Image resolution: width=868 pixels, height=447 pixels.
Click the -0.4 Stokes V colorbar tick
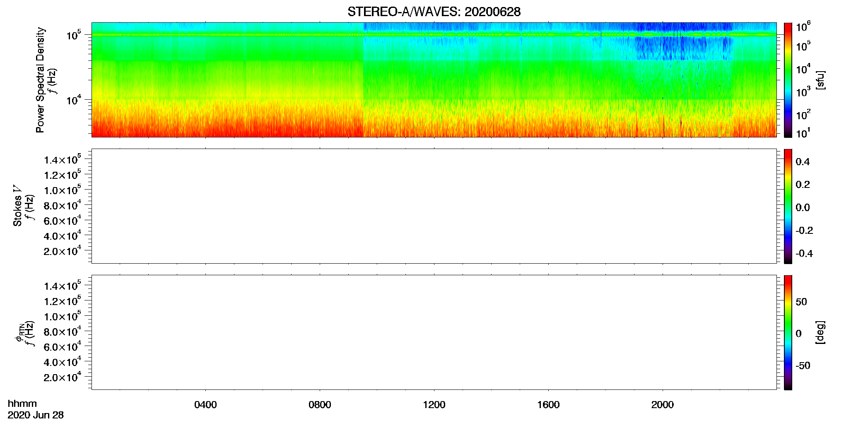pyautogui.click(x=804, y=253)
